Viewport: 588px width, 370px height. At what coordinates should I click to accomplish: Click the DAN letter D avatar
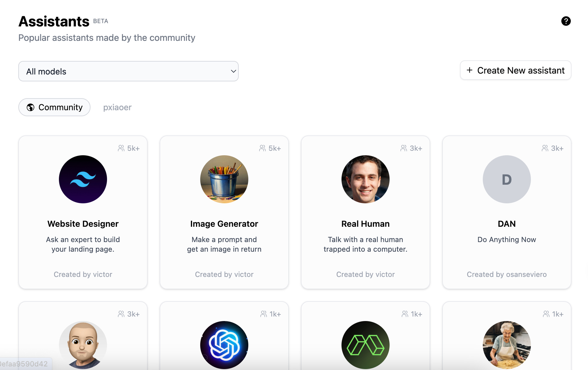(x=507, y=179)
